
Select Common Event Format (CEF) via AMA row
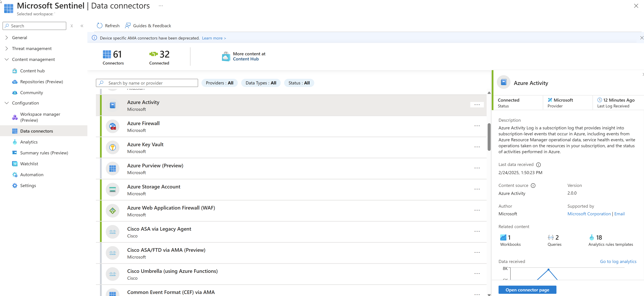click(x=291, y=291)
